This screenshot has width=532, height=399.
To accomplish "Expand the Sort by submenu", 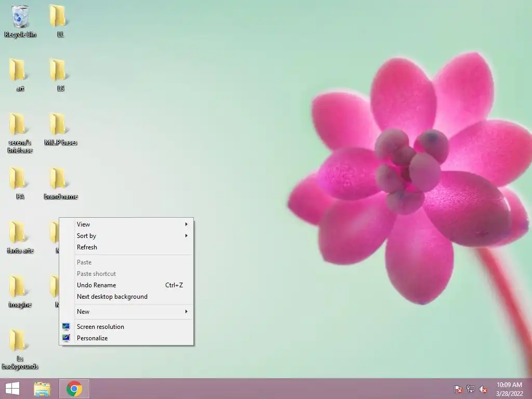I will coord(126,236).
